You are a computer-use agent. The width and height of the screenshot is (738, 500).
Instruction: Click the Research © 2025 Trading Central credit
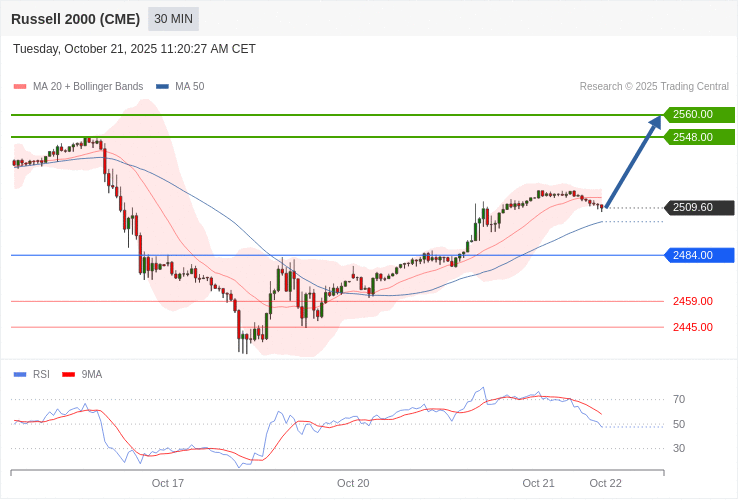(654, 87)
